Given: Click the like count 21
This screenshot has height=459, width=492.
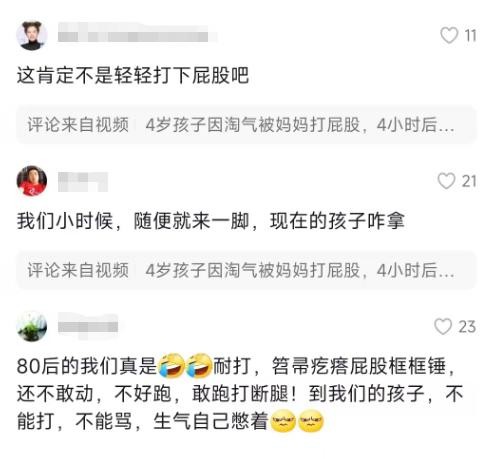Looking at the screenshot, I should point(469,181).
